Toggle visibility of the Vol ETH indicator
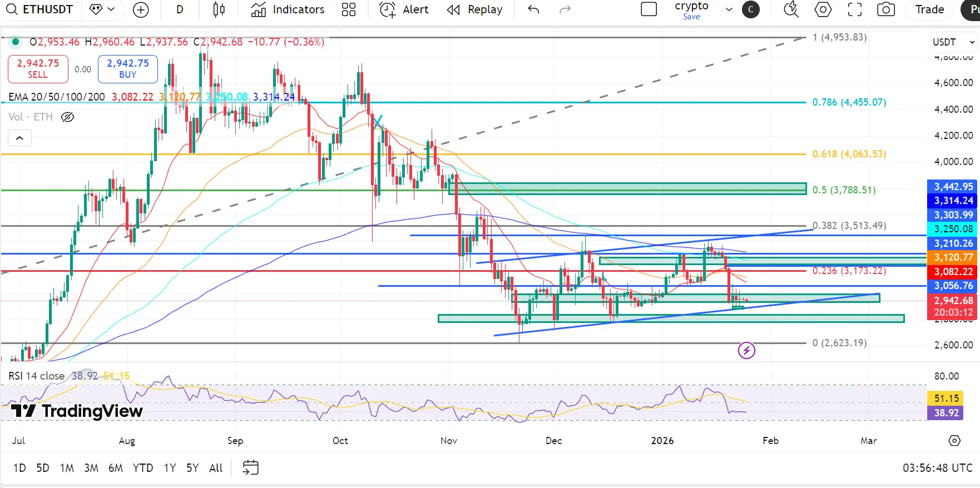980x488 pixels. [x=67, y=117]
